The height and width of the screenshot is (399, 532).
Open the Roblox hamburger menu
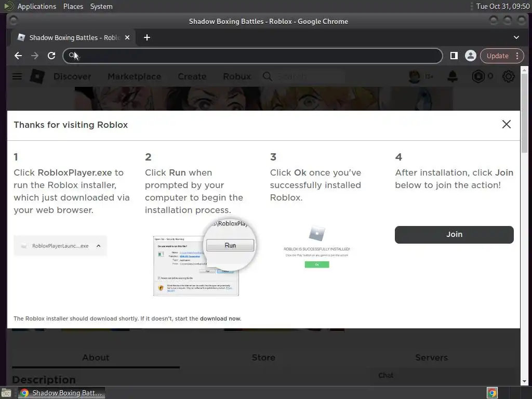pos(17,77)
